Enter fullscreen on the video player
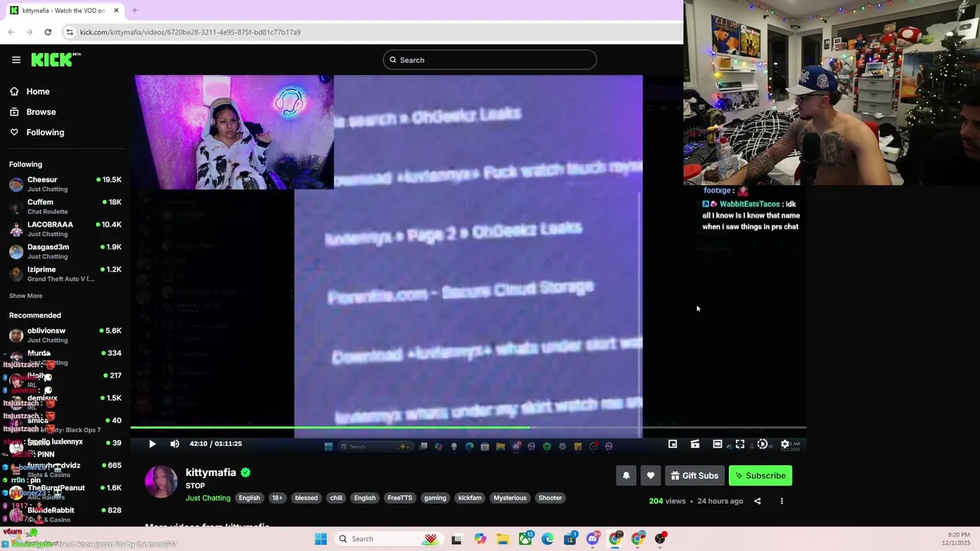Image resolution: width=980 pixels, height=551 pixels. tap(740, 444)
